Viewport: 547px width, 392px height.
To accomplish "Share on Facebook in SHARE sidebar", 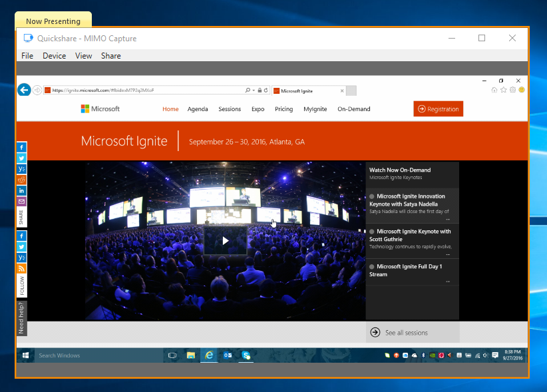I will (22, 148).
